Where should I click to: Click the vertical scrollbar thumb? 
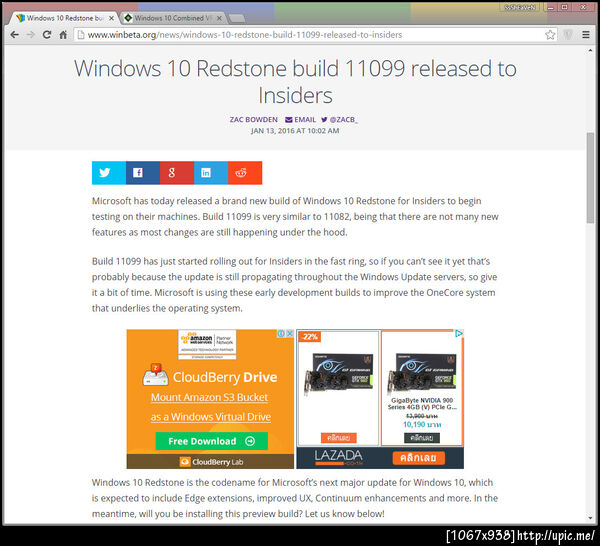590,178
